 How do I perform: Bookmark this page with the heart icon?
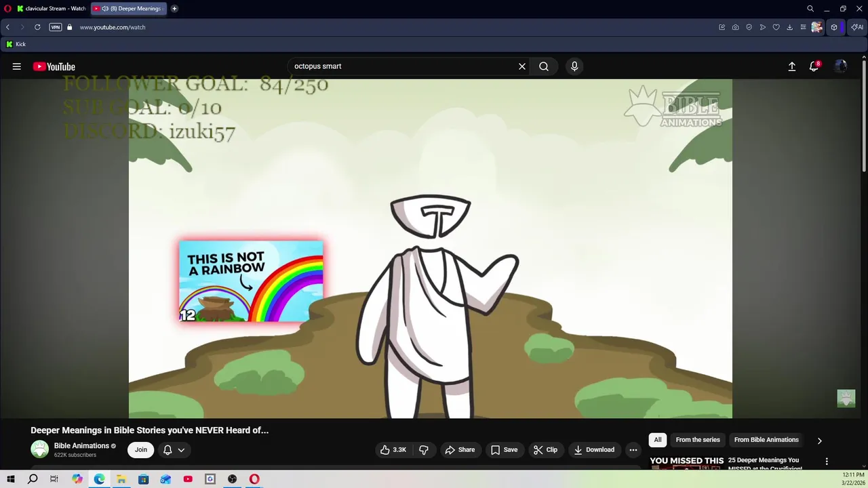[776, 27]
